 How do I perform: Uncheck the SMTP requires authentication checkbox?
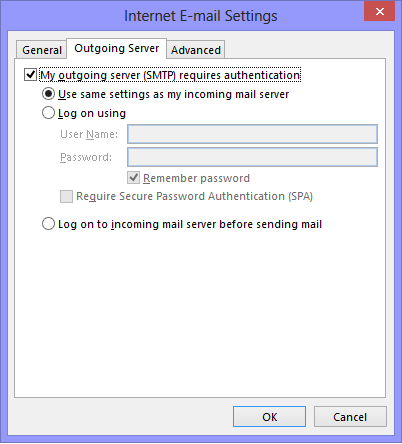30,75
